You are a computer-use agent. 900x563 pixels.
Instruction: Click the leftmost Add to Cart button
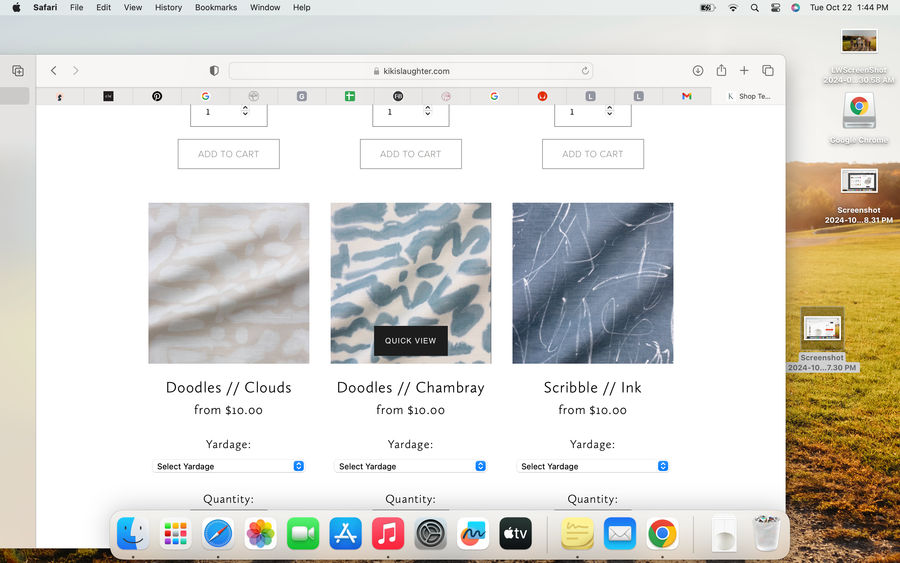[x=228, y=154]
